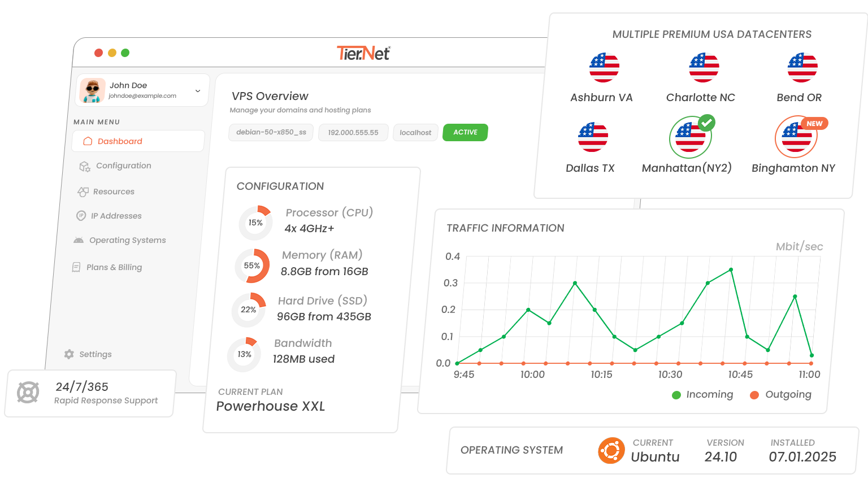868x483 pixels.
Task: Click the IP Addresses circle icon
Action: tap(81, 216)
